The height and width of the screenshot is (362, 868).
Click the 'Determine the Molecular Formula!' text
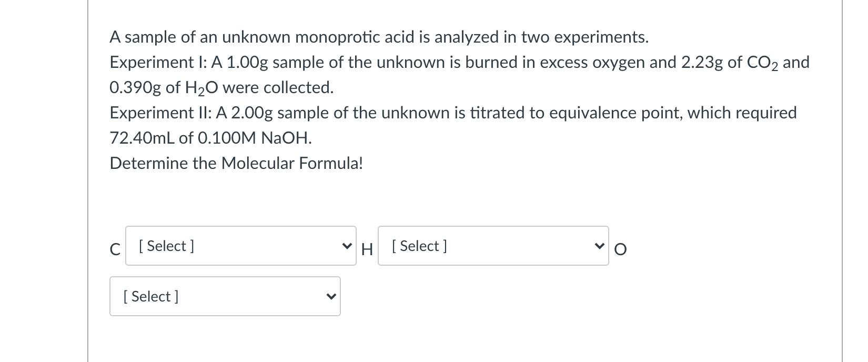(x=236, y=163)
